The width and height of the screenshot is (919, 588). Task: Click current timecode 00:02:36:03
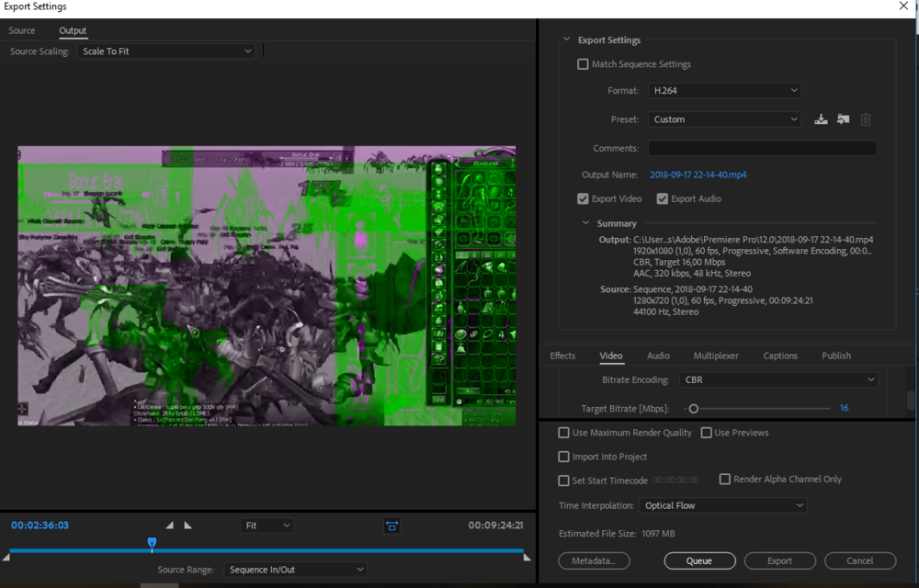(40, 526)
